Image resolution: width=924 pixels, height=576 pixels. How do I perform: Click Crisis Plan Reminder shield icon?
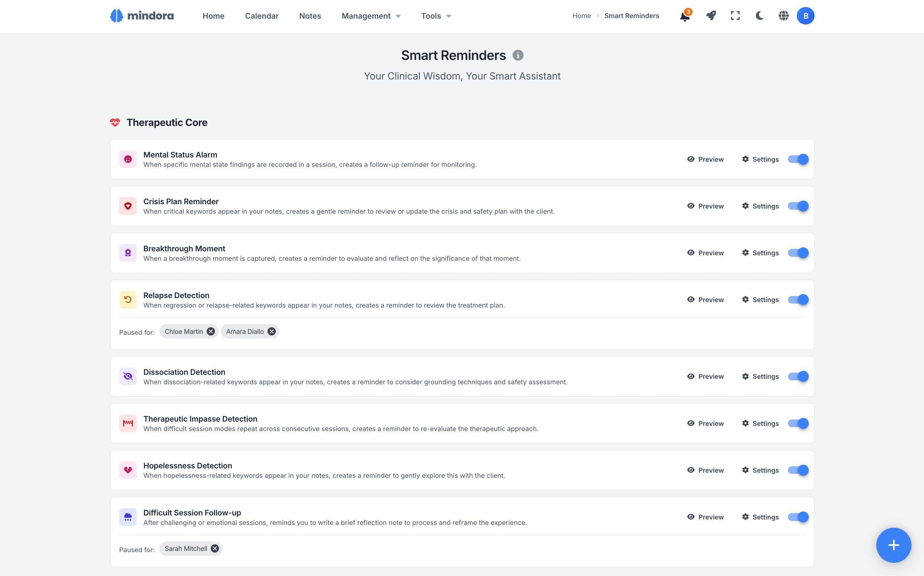click(x=128, y=206)
